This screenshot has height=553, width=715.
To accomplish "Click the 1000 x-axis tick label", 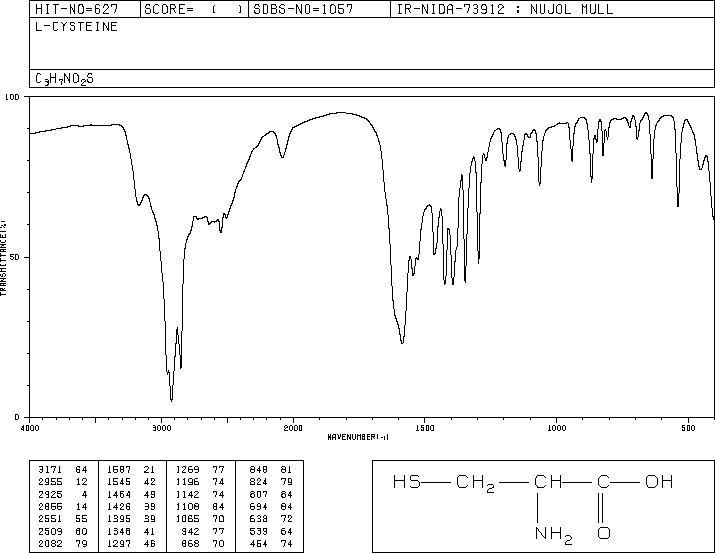I will tap(556, 428).
